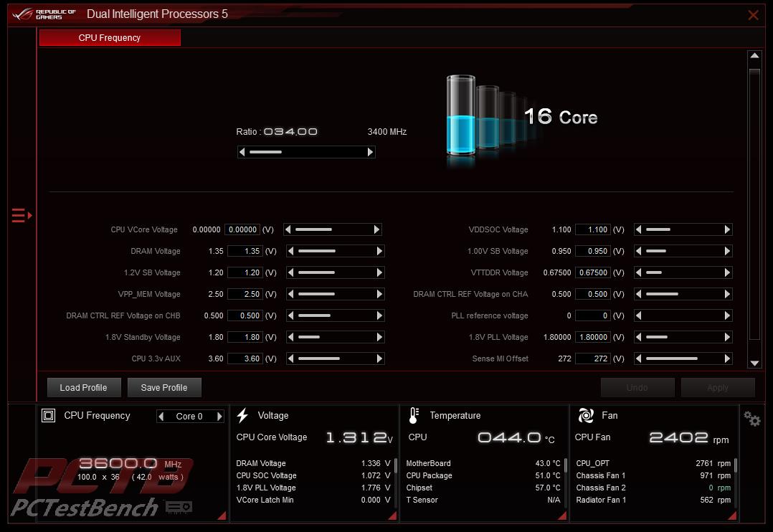Image resolution: width=773 pixels, height=532 pixels.
Task: Select the CPU Frequency tab
Action: (x=110, y=38)
